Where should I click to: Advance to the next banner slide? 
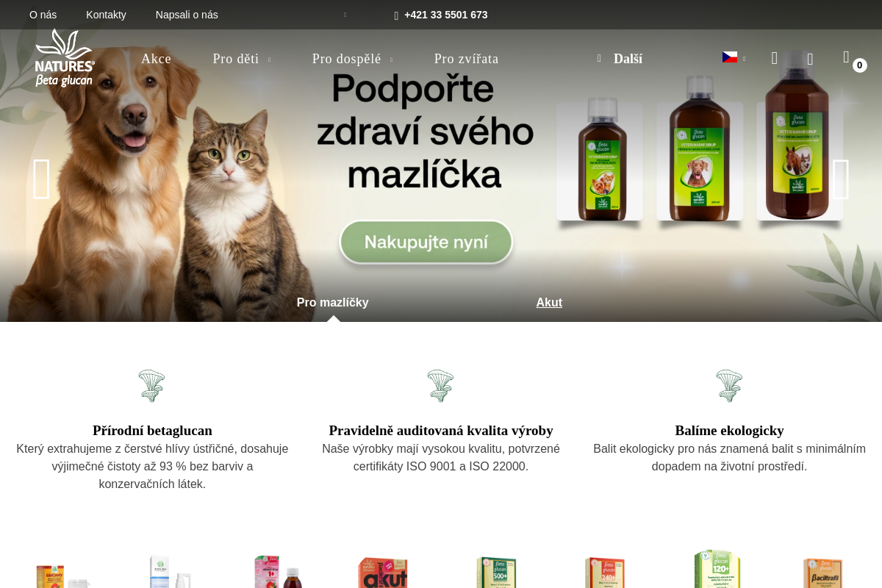pyautogui.click(x=841, y=179)
